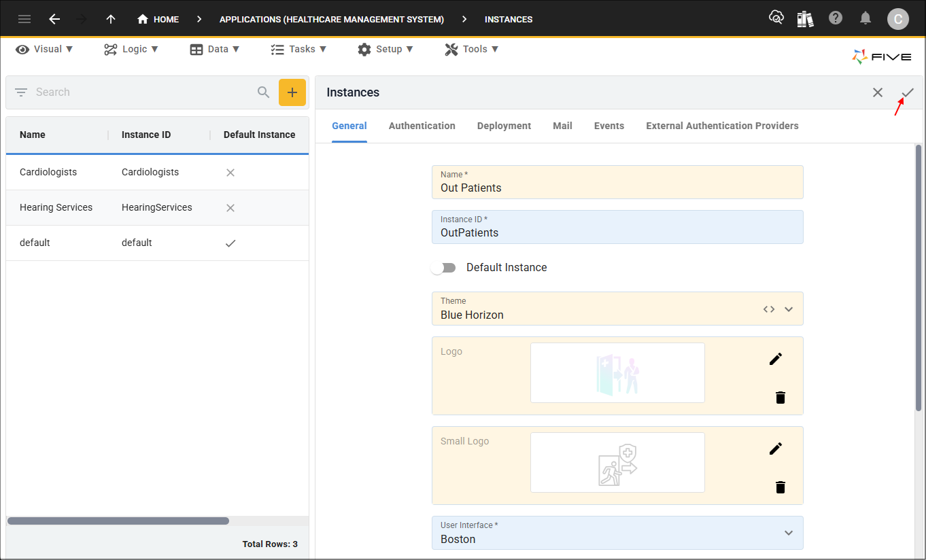Save the instance with the checkmark icon
This screenshot has width=926, height=560.
coord(908,92)
